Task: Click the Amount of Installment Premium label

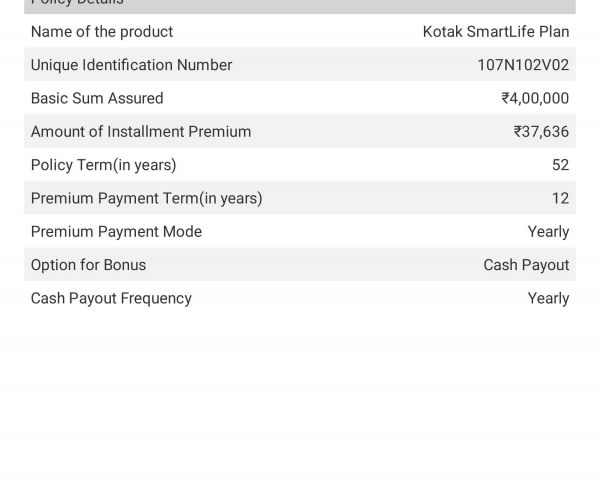Action: click(141, 132)
